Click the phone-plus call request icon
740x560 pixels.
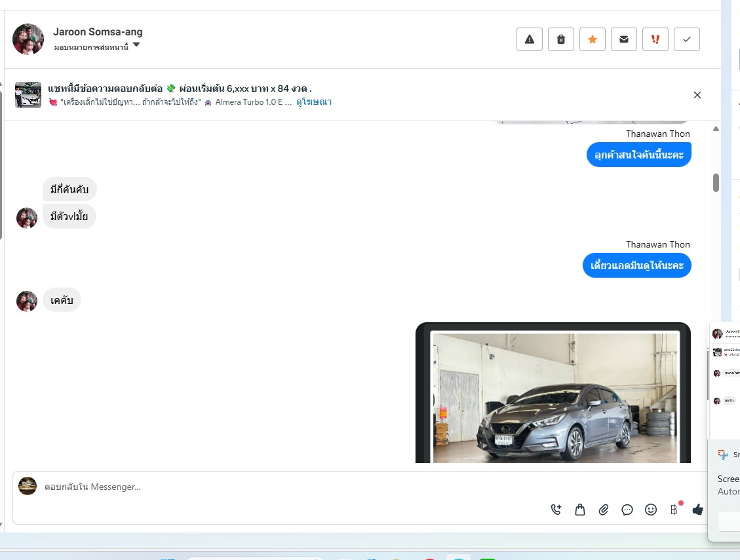pos(556,510)
